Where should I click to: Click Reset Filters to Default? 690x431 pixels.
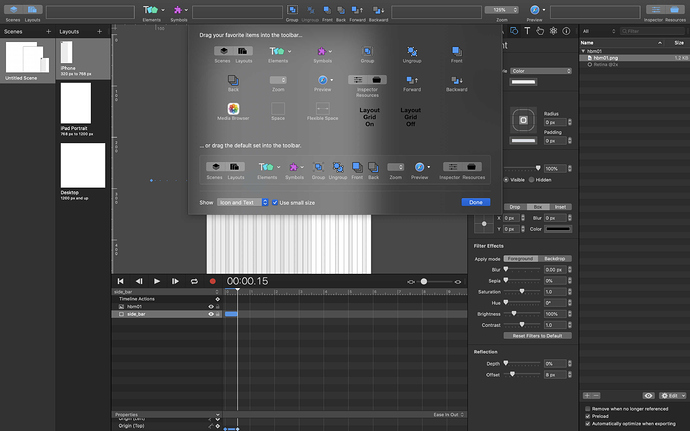click(537, 336)
